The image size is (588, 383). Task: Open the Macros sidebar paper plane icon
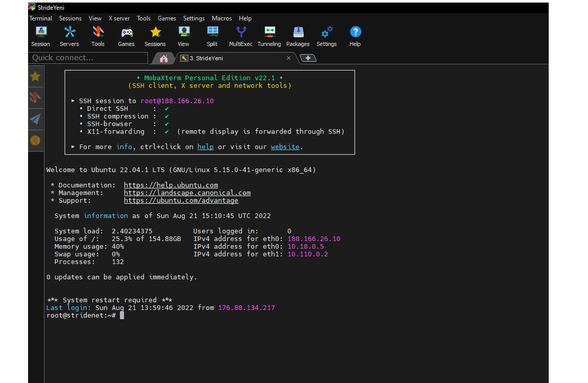(35, 119)
